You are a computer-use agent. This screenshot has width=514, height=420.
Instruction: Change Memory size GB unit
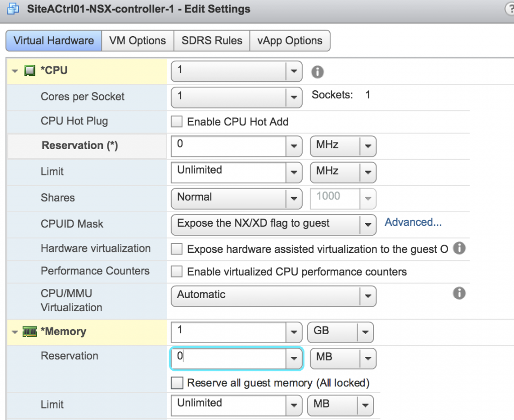click(341, 332)
